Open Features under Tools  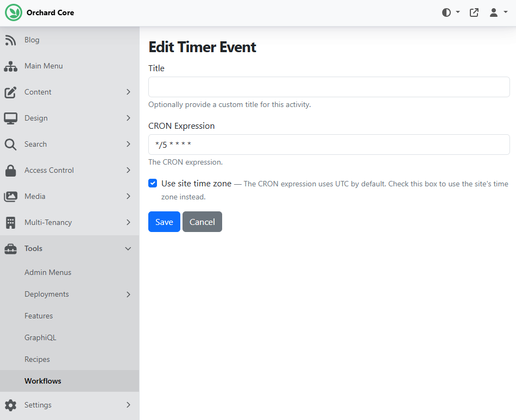[39, 316]
